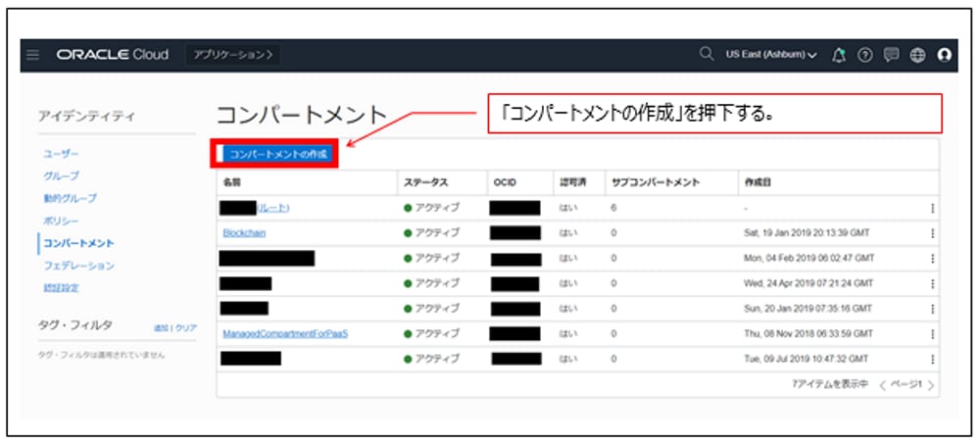Open the 認証設定 sidebar item
980x443 pixels.
pos(61,288)
